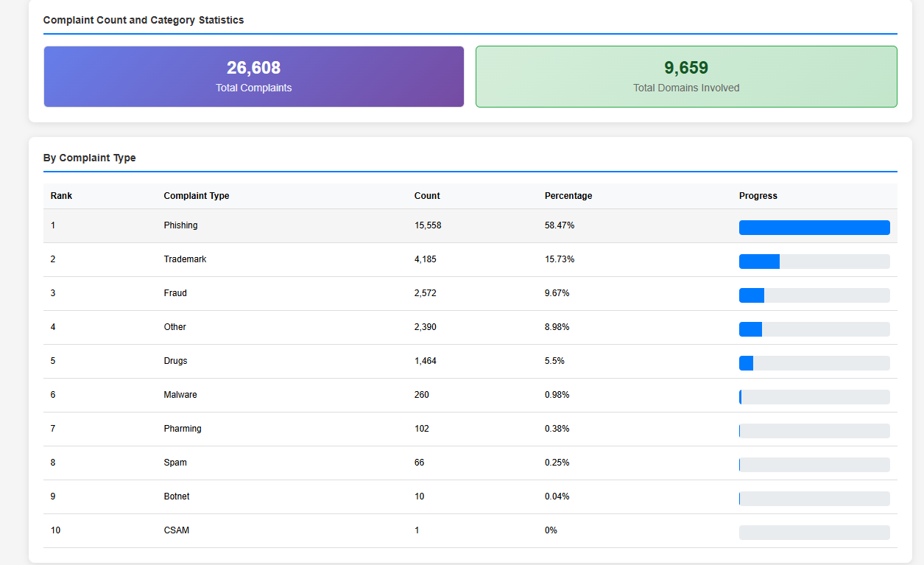Click the Trademark row progress bar
The width and height of the screenshot is (924, 565).
814,262
